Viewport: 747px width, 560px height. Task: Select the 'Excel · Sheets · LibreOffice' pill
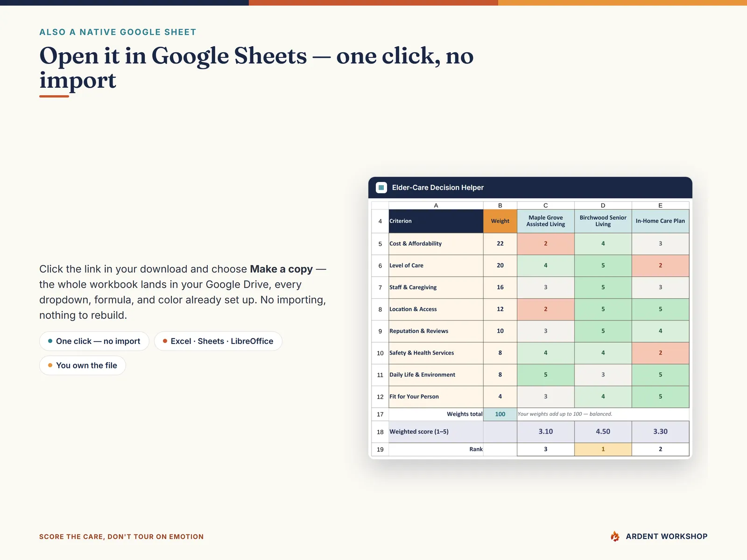pyautogui.click(x=218, y=341)
